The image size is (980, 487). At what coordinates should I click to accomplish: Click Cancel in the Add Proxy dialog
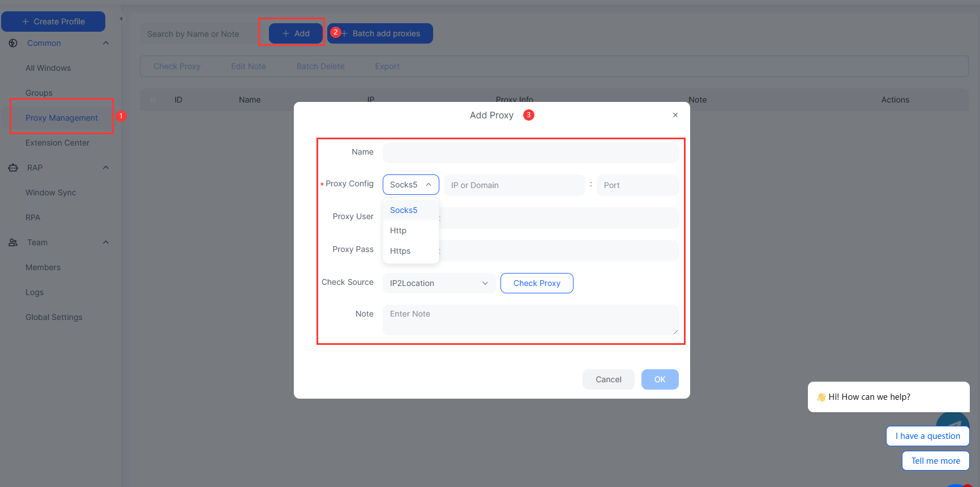click(x=608, y=379)
